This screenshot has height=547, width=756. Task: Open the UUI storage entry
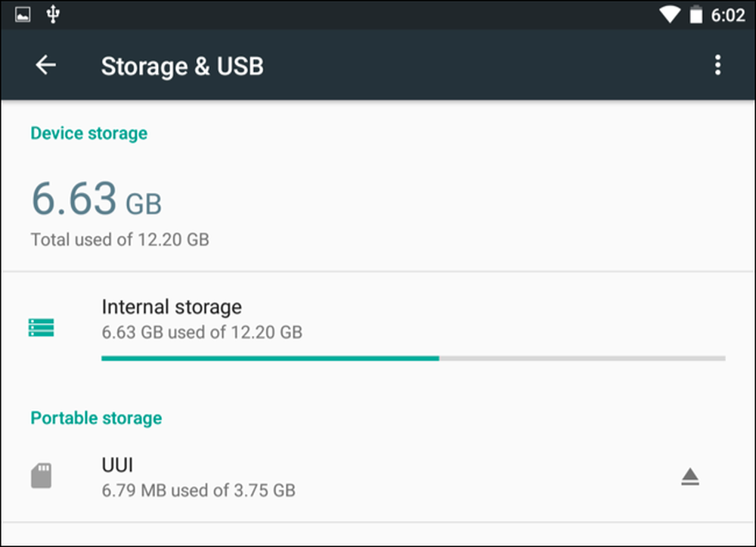coord(378,477)
